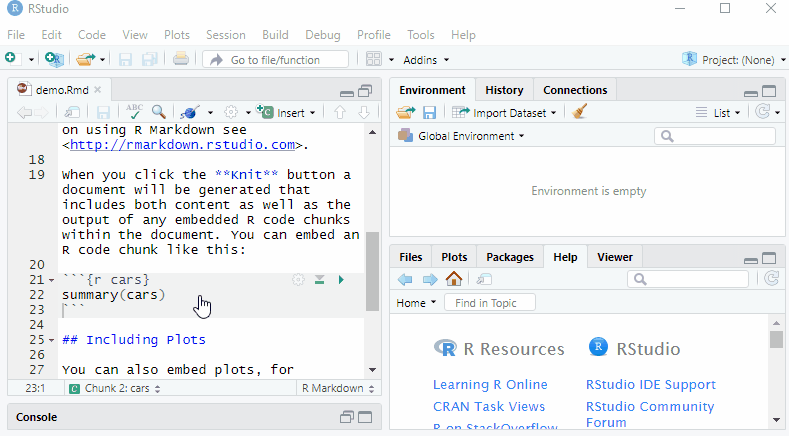Click the New File icon
Viewport: 789px width, 436px height.
coord(11,59)
